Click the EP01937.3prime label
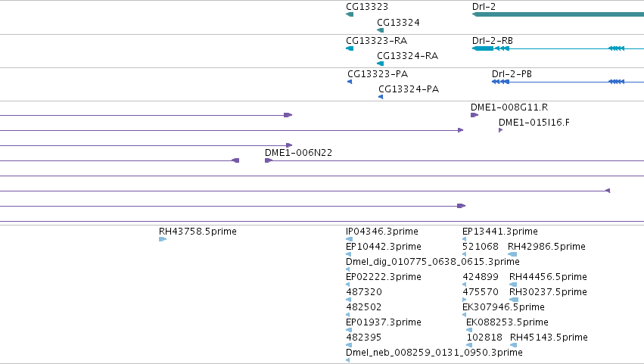644x364 pixels. click(x=384, y=322)
